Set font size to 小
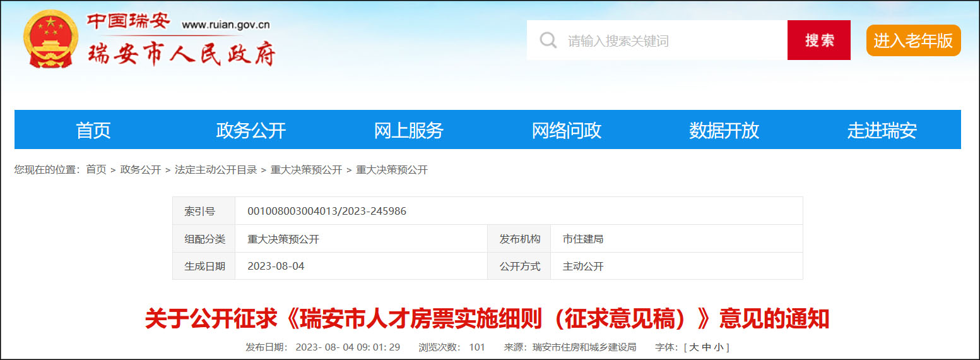Image resolution: width=980 pixels, height=360 pixels. pyautogui.click(x=718, y=347)
